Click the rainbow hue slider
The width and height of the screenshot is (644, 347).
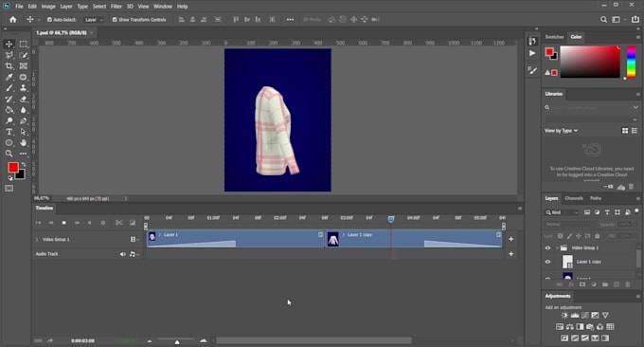coord(632,62)
